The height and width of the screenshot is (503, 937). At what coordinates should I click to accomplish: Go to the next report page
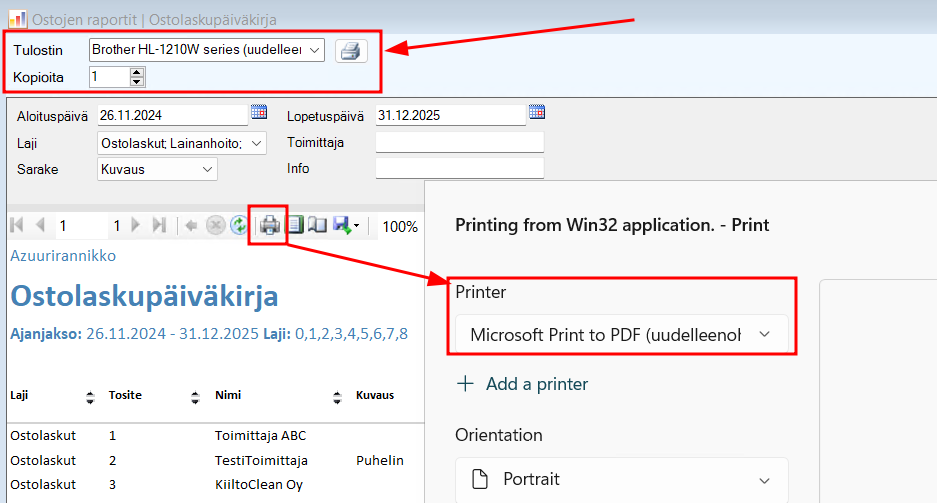[136, 226]
